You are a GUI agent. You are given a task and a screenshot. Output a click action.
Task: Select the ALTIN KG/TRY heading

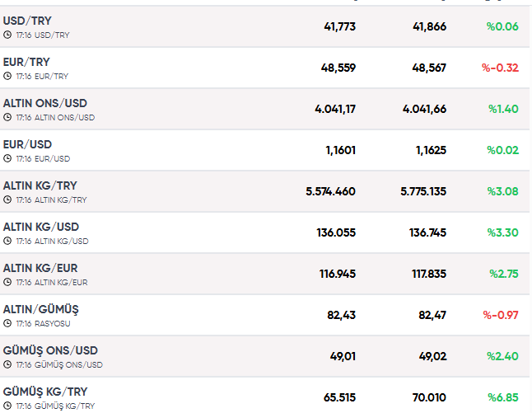pyautogui.click(x=40, y=185)
